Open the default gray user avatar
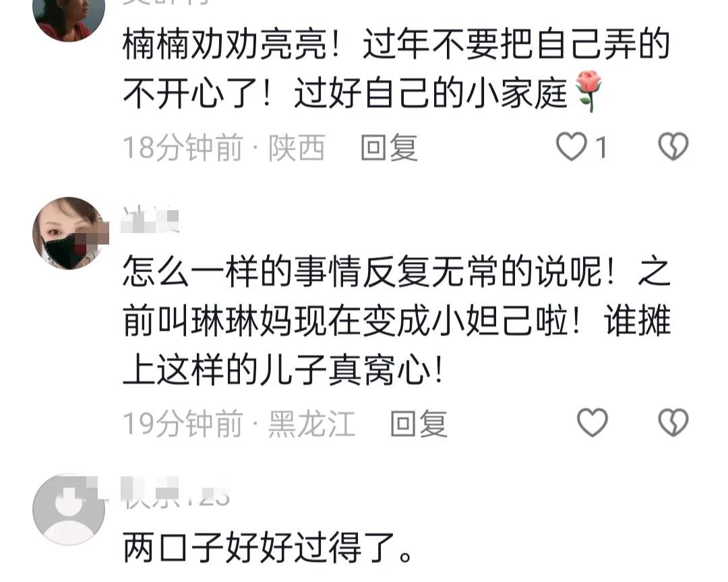Image resolution: width=728 pixels, height=582 pixels. click(x=69, y=509)
